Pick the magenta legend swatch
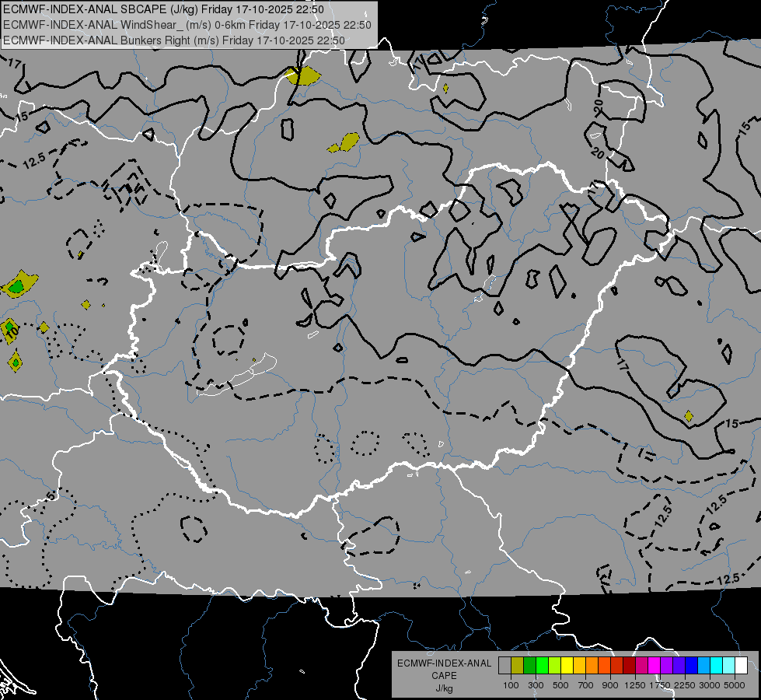The image size is (761, 700). [x=655, y=666]
